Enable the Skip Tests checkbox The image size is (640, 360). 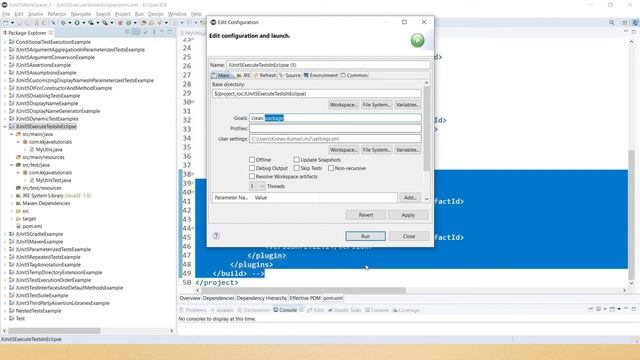click(x=297, y=168)
